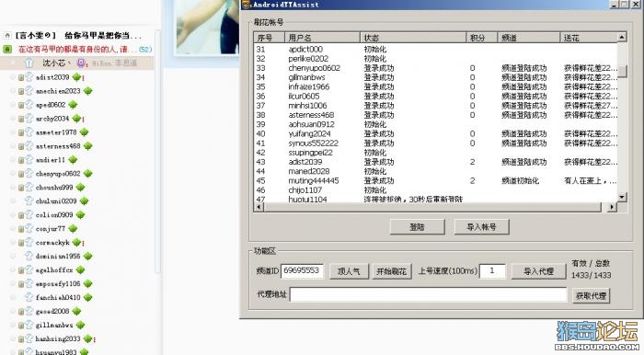Select the infraize1966 row in the table

[x=435, y=87]
